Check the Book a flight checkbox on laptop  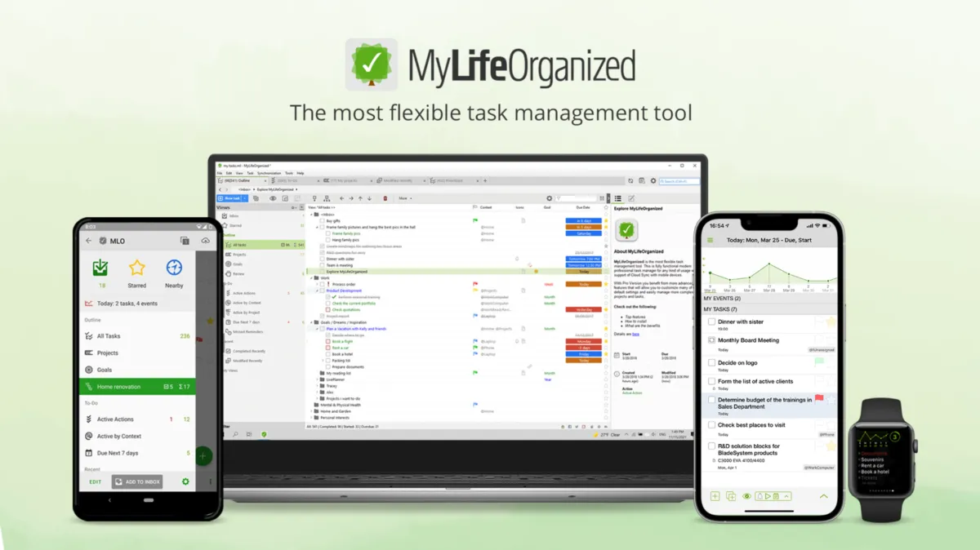(329, 342)
